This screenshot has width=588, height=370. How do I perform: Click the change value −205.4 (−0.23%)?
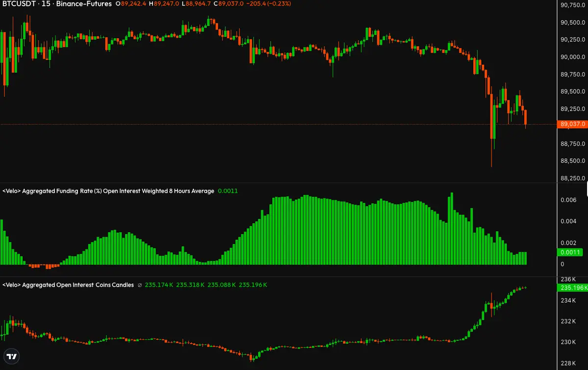[x=268, y=4]
